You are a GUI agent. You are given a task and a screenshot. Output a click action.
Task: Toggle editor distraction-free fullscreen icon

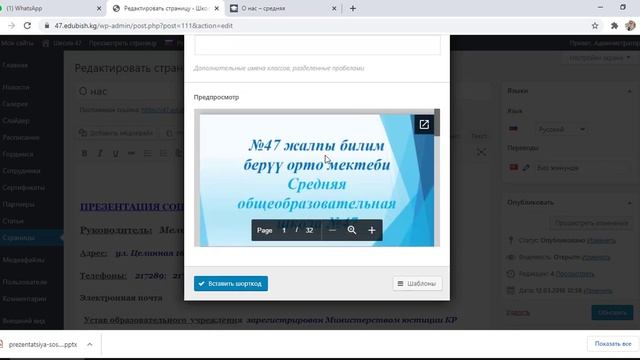pos(481,152)
